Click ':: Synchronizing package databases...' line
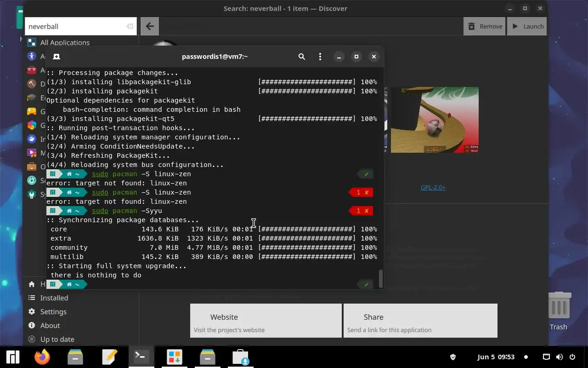The width and height of the screenshot is (588, 368). pyautogui.click(x=123, y=220)
